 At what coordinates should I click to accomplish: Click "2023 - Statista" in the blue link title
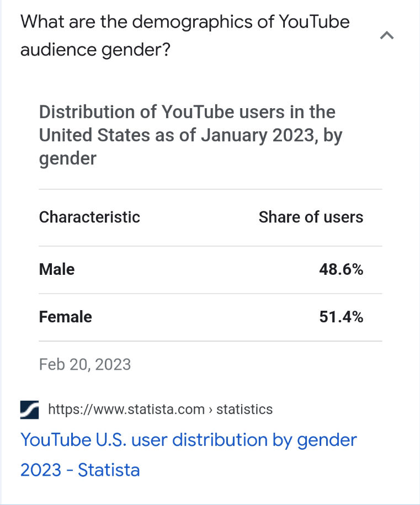(80, 470)
